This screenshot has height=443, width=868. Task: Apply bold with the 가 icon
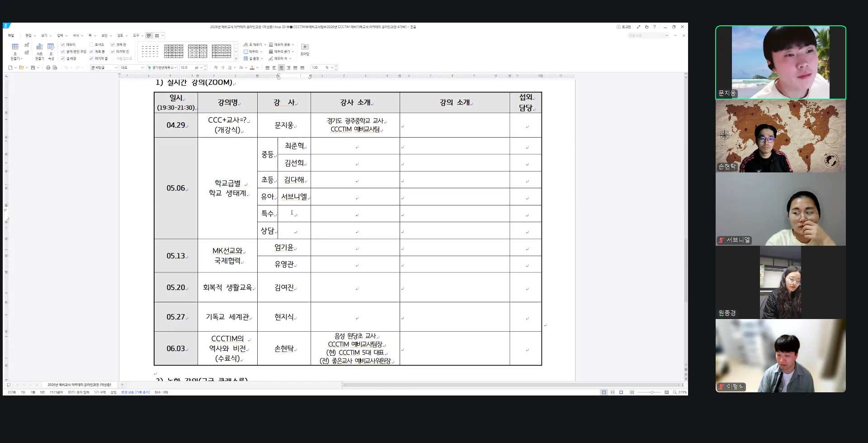click(x=216, y=67)
